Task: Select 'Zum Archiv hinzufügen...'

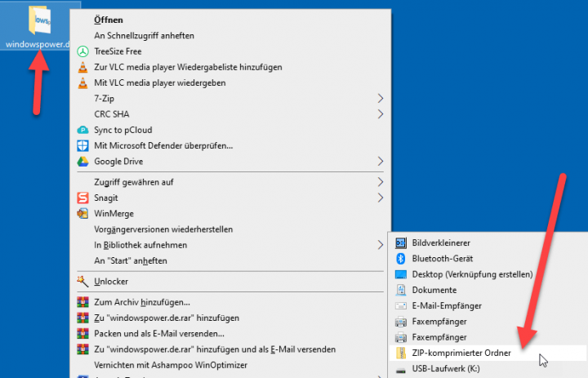Action: [230, 302]
